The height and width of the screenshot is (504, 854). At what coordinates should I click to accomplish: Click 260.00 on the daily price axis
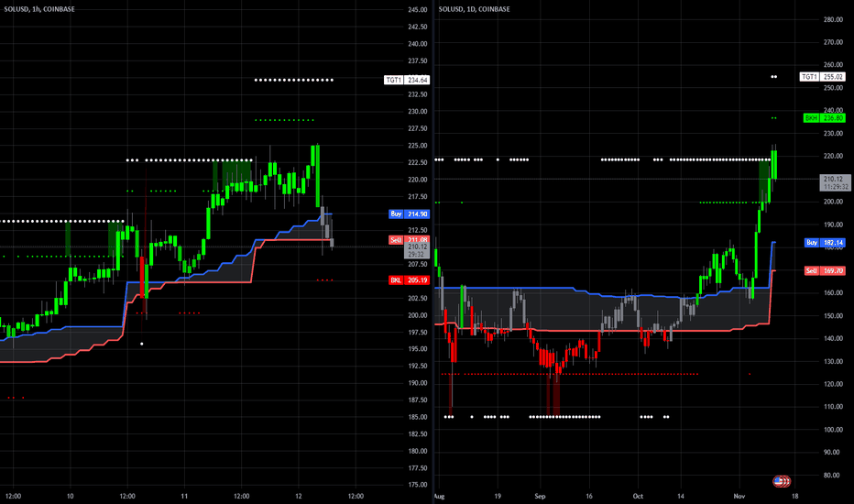pos(833,65)
